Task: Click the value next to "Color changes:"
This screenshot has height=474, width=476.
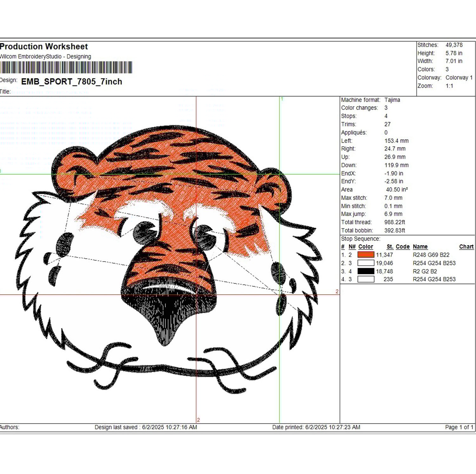Action: pos(386,108)
